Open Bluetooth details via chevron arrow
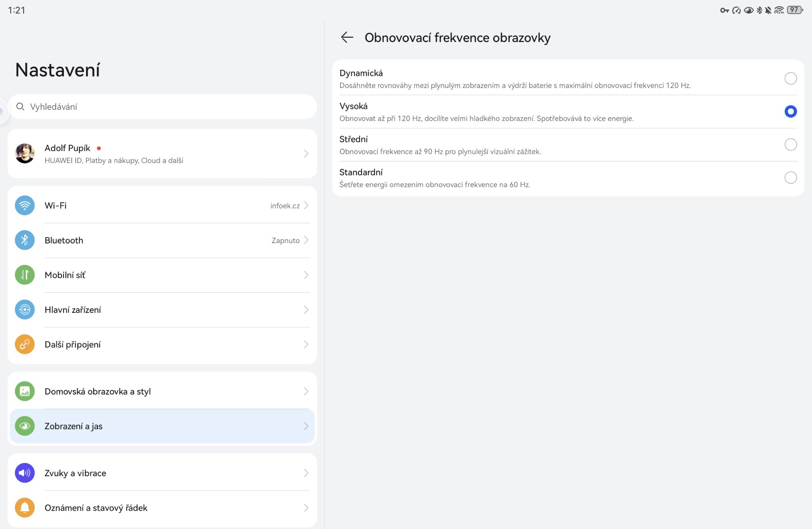 [x=306, y=240]
